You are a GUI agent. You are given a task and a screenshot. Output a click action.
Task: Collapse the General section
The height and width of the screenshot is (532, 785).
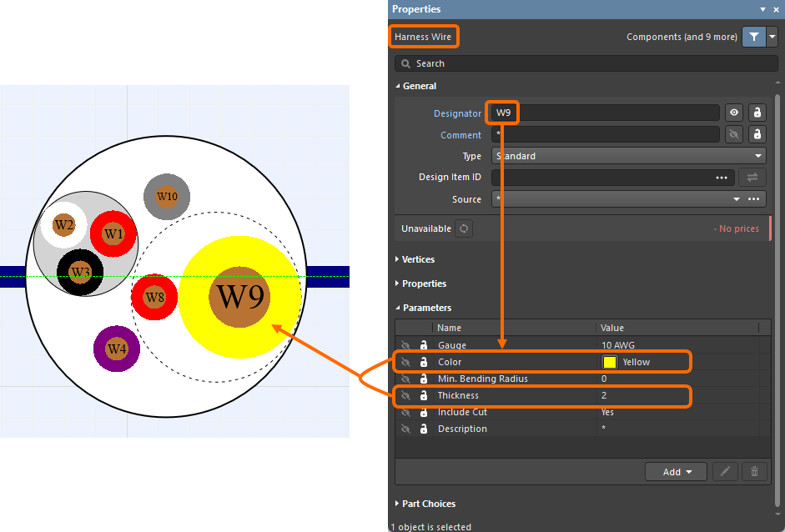click(398, 86)
